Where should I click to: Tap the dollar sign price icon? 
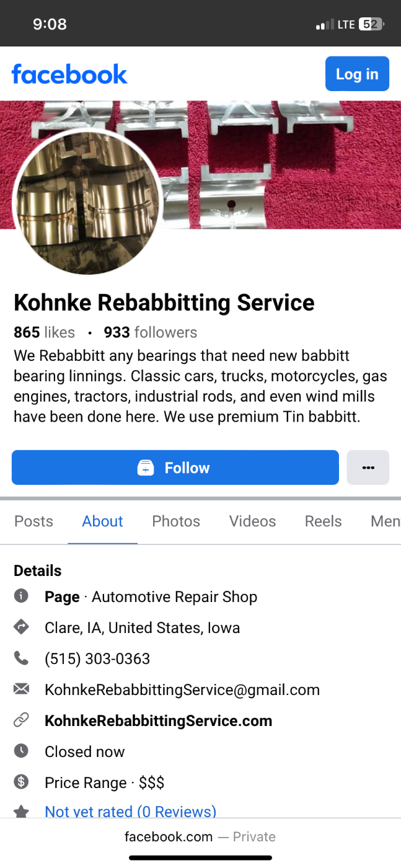point(21,782)
